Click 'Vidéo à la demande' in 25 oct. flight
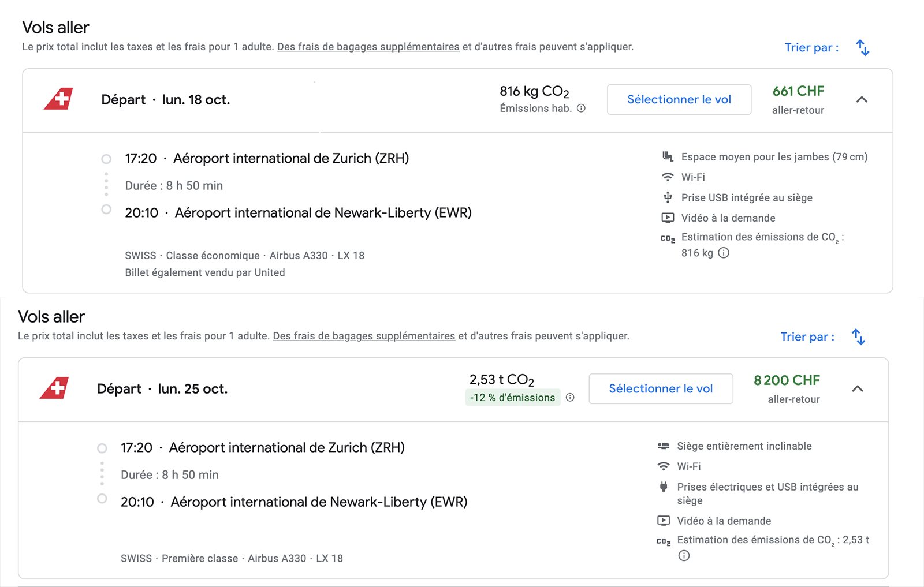The image size is (924, 587). coord(724,521)
